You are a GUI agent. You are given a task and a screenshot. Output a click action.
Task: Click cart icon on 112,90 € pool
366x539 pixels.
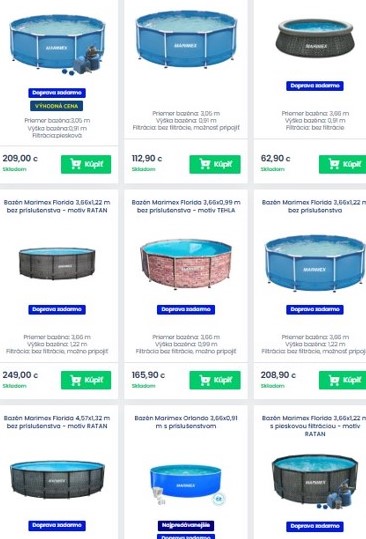[x=204, y=164]
